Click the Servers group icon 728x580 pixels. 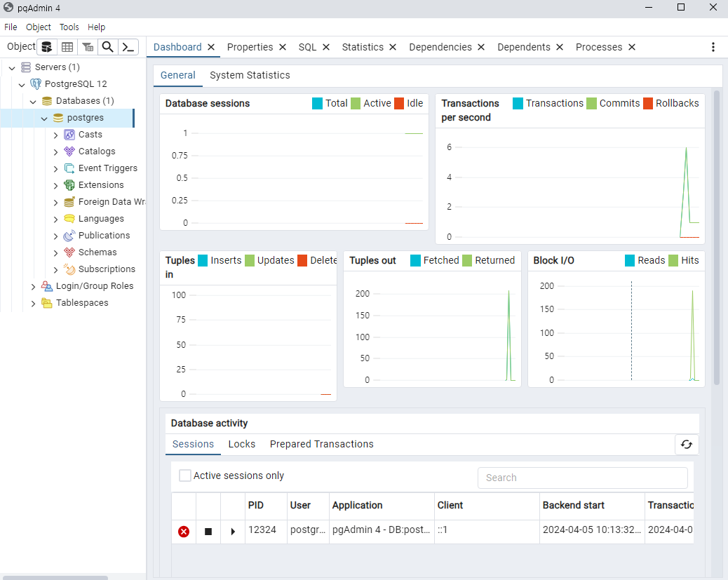(26, 67)
